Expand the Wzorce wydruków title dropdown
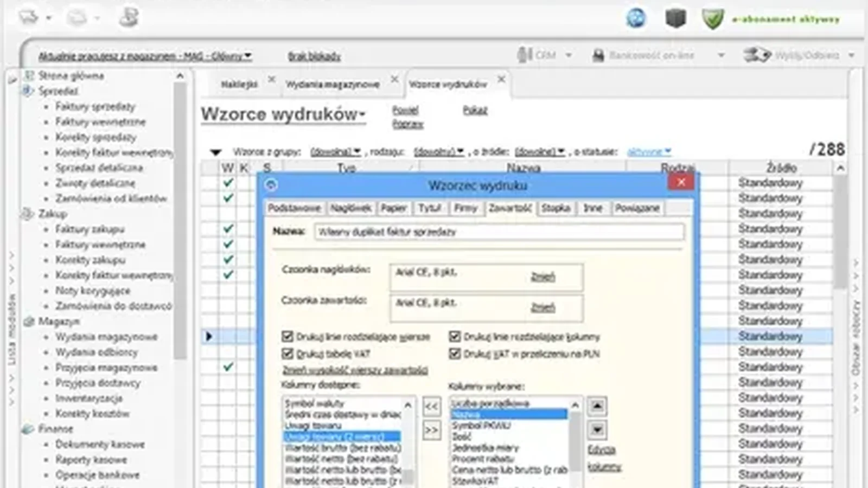 click(362, 115)
